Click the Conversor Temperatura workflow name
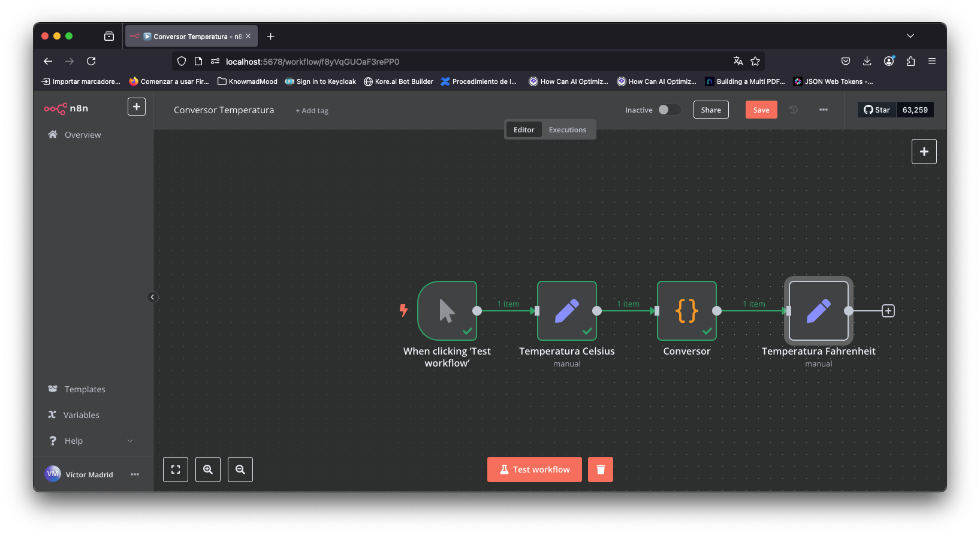Viewport: 980px width, 536px height. click(x=224, y=110)
